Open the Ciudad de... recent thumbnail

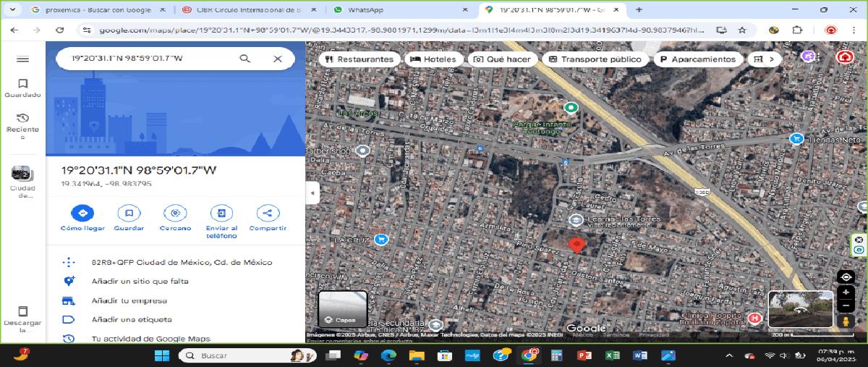point(22,182)
